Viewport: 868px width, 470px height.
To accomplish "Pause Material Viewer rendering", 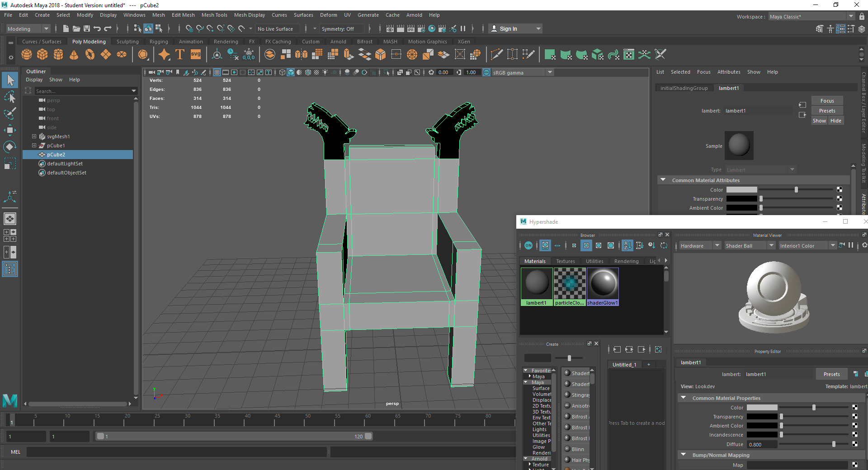I will click(851, 245).
